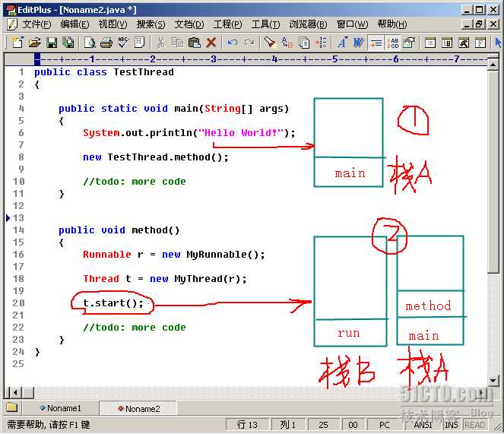Click the 'ANSI' encoding status cell

(423, 425)
